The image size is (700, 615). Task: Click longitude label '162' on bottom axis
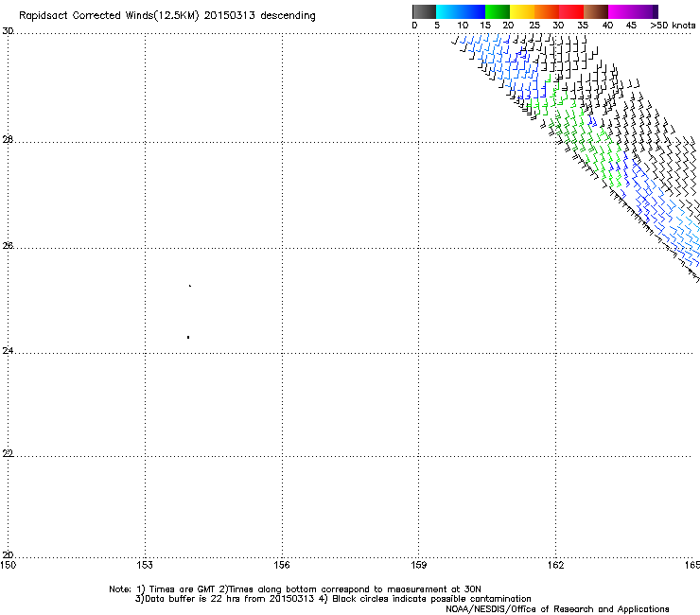click(556, 566)
